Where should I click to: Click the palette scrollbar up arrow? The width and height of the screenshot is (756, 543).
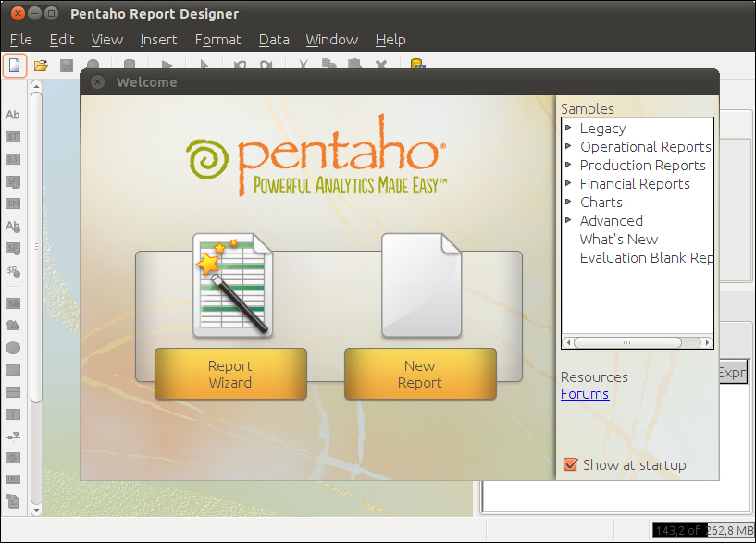click(36, 86)
